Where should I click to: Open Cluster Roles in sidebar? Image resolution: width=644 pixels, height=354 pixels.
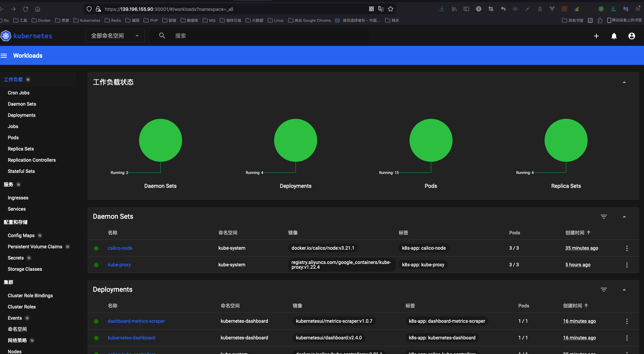point(22,307)
